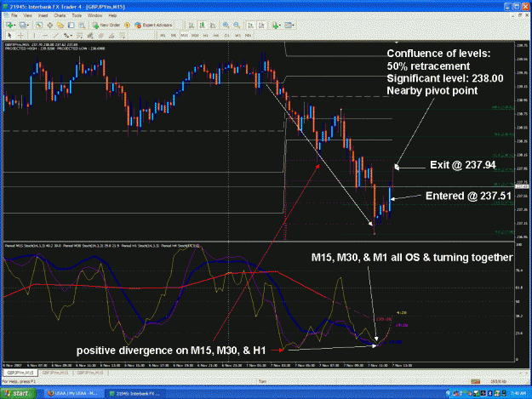Open the Help menu
The width and height of the screenshot is (532, 399).
coord(112,15)
